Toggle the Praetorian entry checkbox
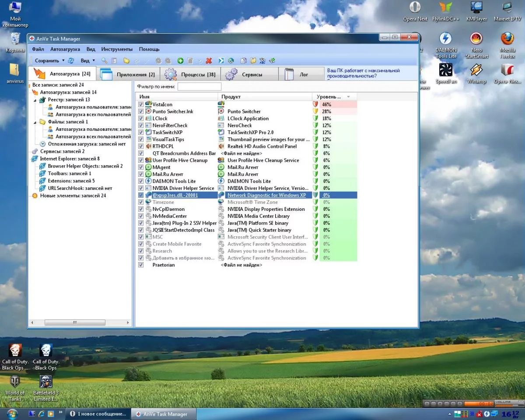The image size is (525, 420). click(x=141, y=265)
